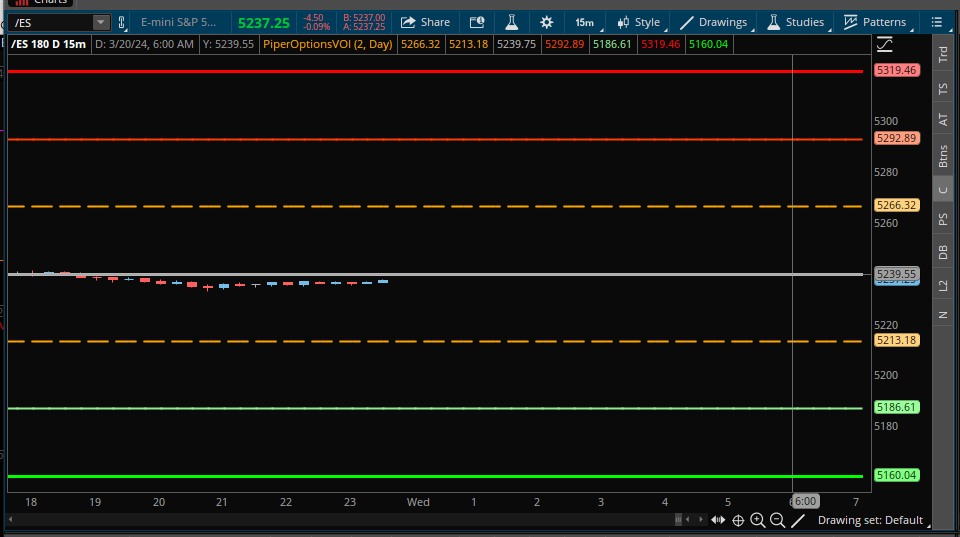Click the 5239.75 study value in header
The image size is (960, 537).
tap(516, 44)
